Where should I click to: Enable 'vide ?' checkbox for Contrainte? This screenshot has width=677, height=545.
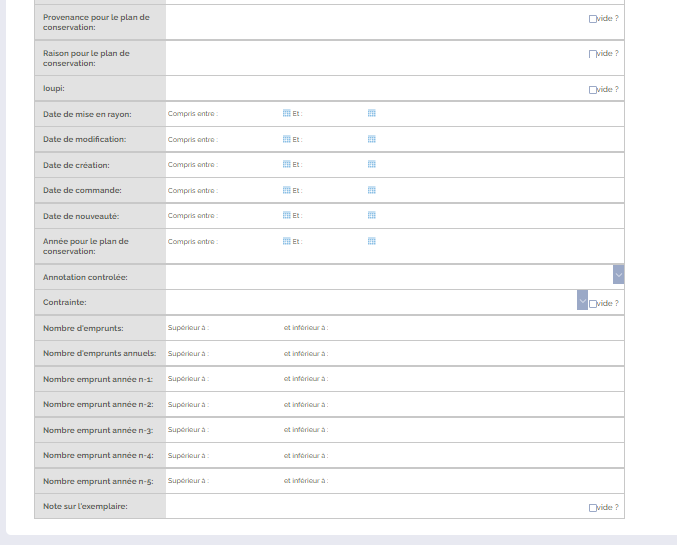pos(593,304)
